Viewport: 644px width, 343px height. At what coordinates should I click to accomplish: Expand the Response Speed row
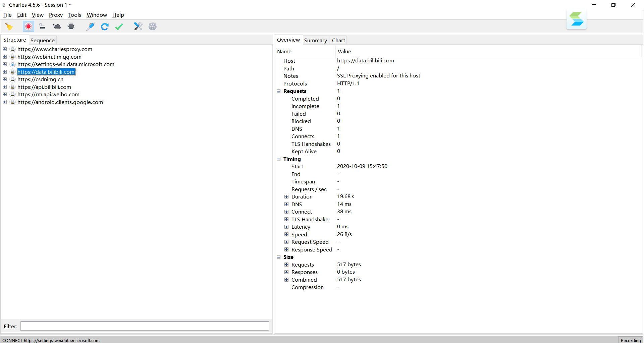pyautogui.click(x=286, y=249)
